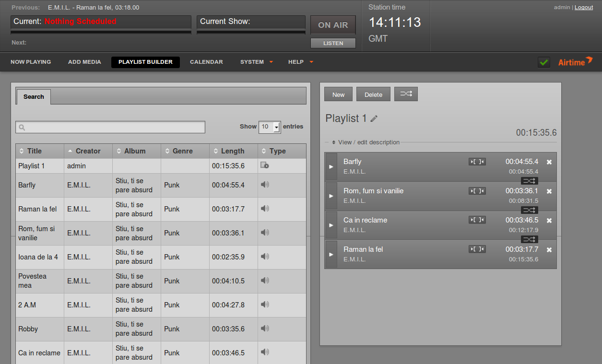This screenshot has width=602, height=364.
Task: Remove Barfly from the playlist
Action: coord(549,162)
